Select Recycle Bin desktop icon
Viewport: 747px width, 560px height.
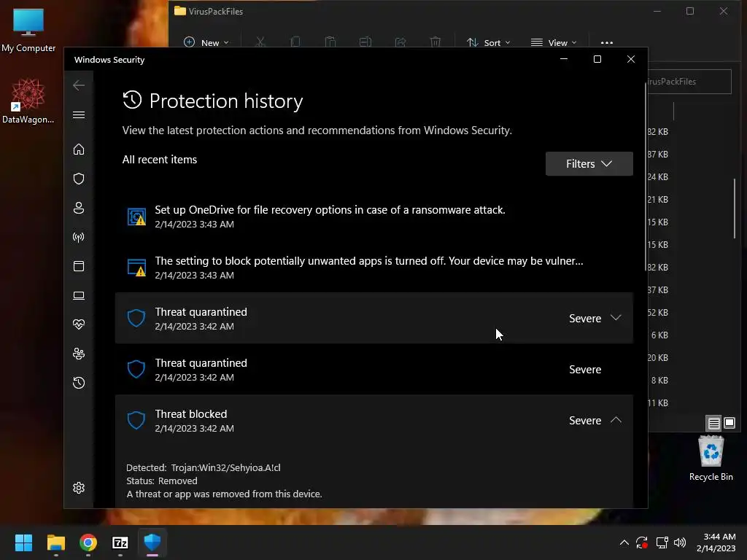click(x=711, y=458)
